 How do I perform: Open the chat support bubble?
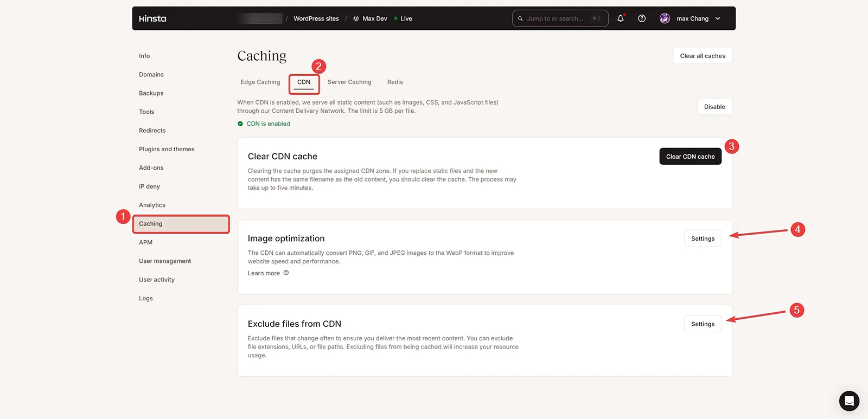(x=849, y=401)
